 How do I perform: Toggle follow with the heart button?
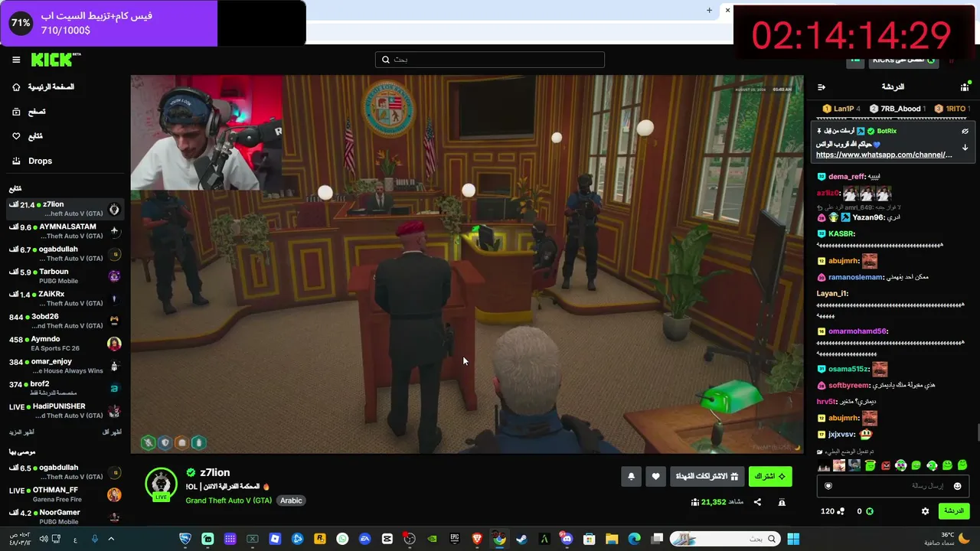click(x=655, y=477)
